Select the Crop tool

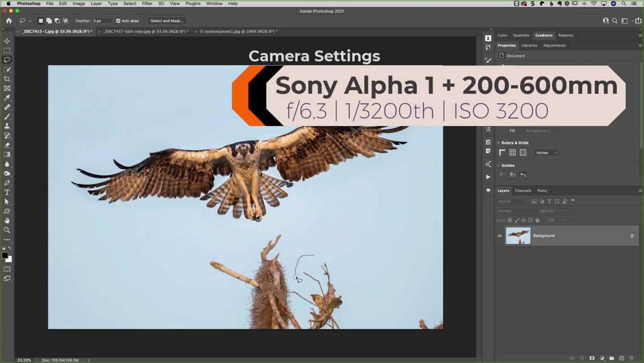[7, 79]
